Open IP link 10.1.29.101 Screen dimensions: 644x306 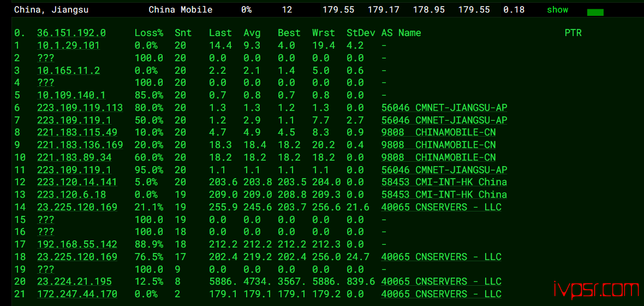click(x=69, y=45)
